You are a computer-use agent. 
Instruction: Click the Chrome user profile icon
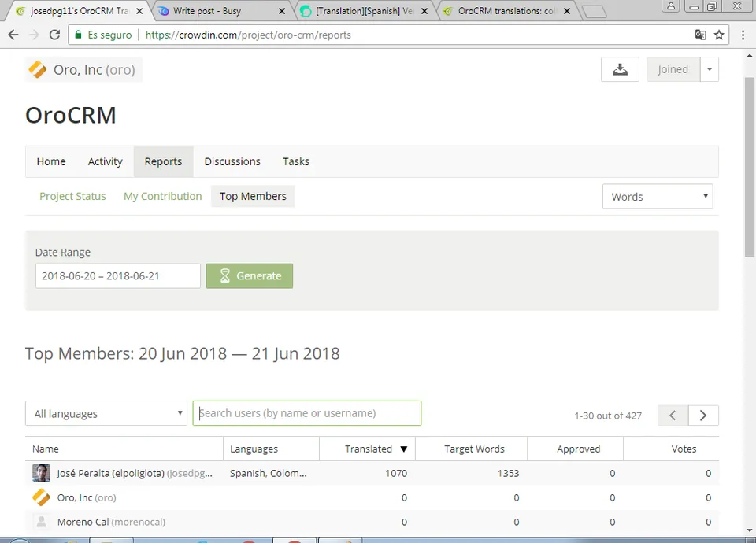pos(671,6)
